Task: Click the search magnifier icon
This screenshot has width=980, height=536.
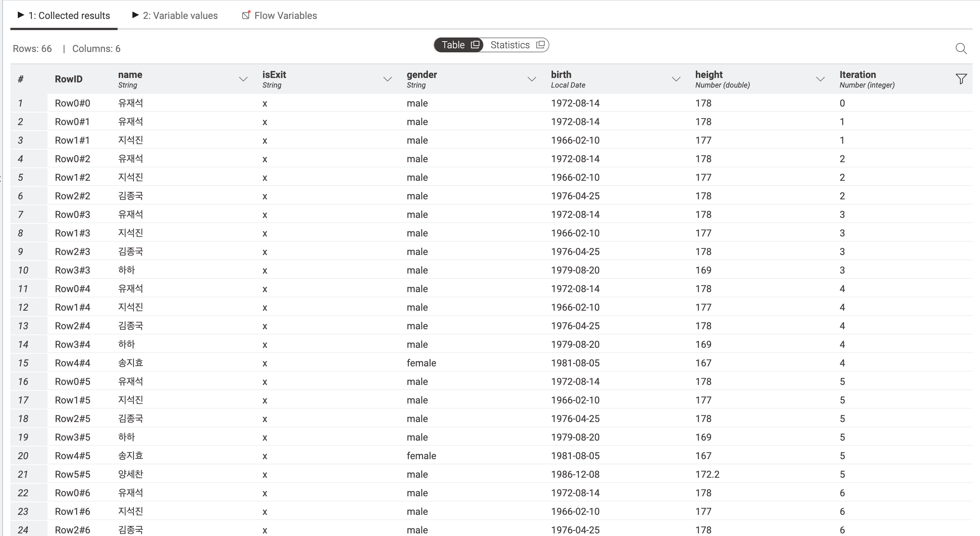Action: click(961, 48)
